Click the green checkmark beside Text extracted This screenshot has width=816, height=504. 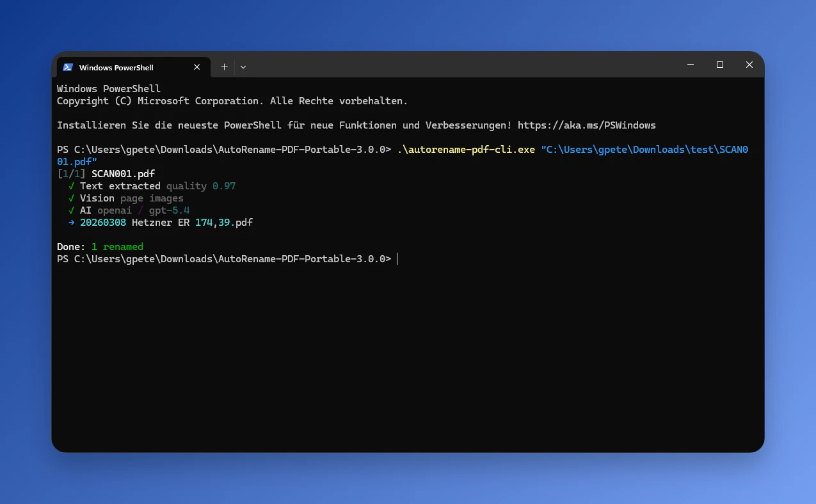tap(72, 186)
